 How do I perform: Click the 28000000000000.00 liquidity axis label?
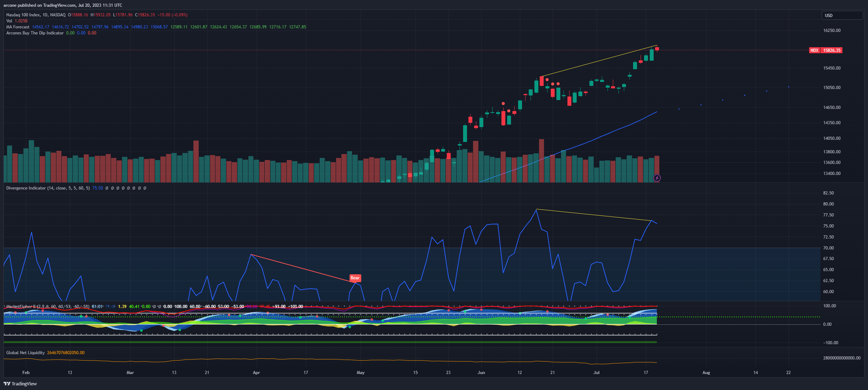(x=842, y=358)
